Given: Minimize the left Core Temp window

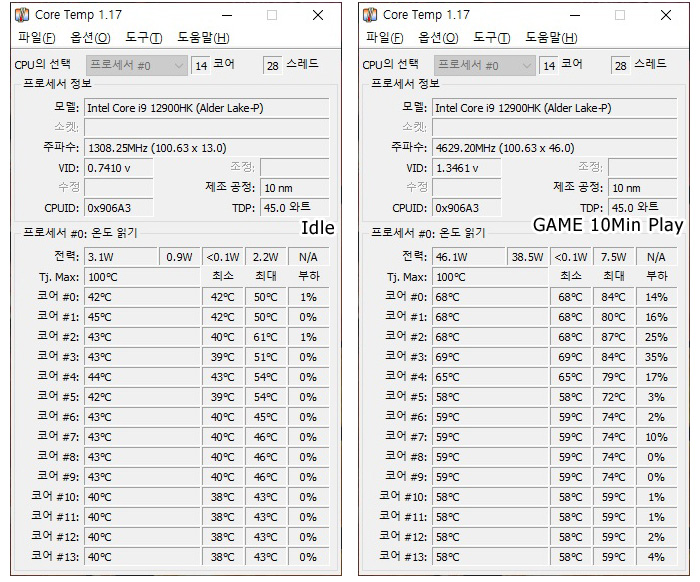Looking at the screenshot, I should [x=227, y=15].
